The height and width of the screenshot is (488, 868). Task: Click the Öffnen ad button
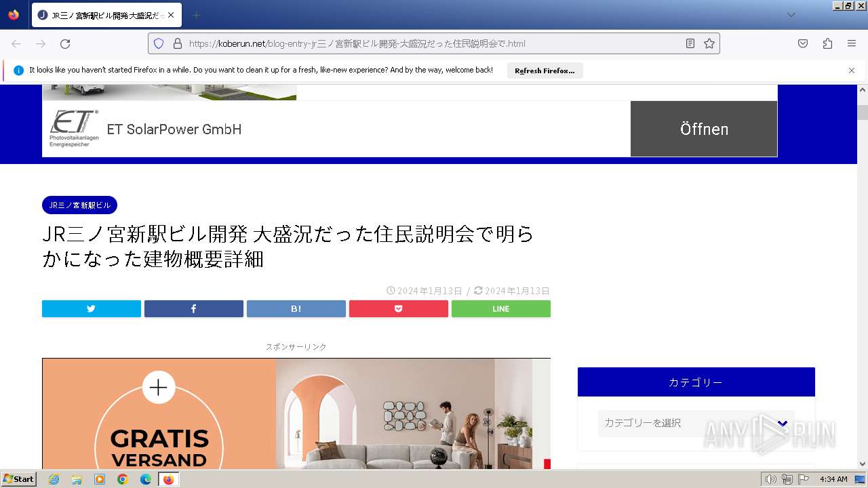point(704,129)
